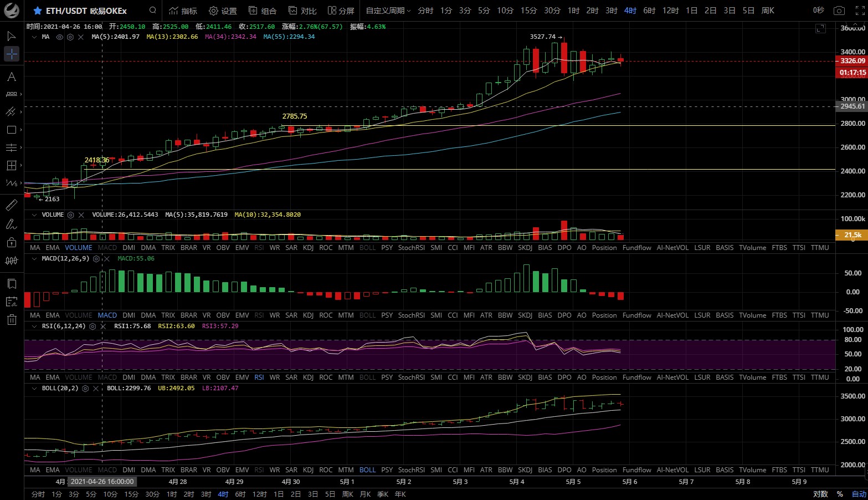Open the calendar notes icon in sidebar
This screenshot has height=500, width=868.
(x=12, y=302)
